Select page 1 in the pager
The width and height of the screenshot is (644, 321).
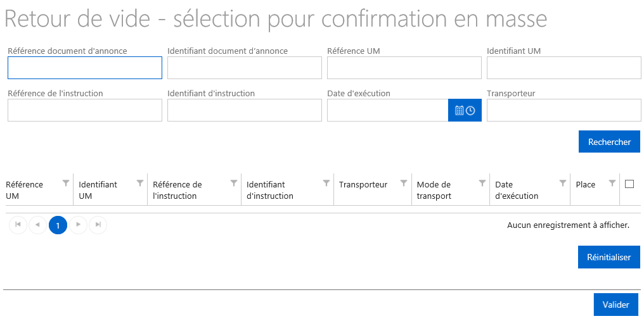[x=58, y=225]
